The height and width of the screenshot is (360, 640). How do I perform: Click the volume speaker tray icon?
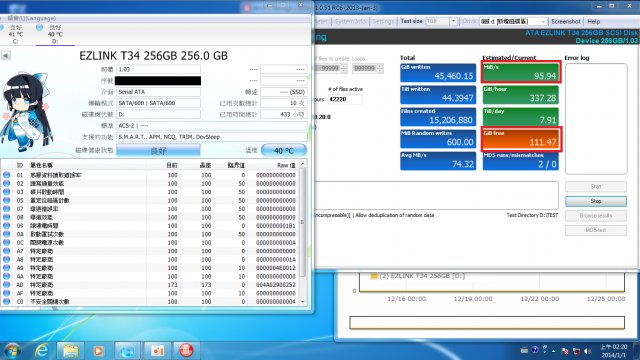coord(587,351)
